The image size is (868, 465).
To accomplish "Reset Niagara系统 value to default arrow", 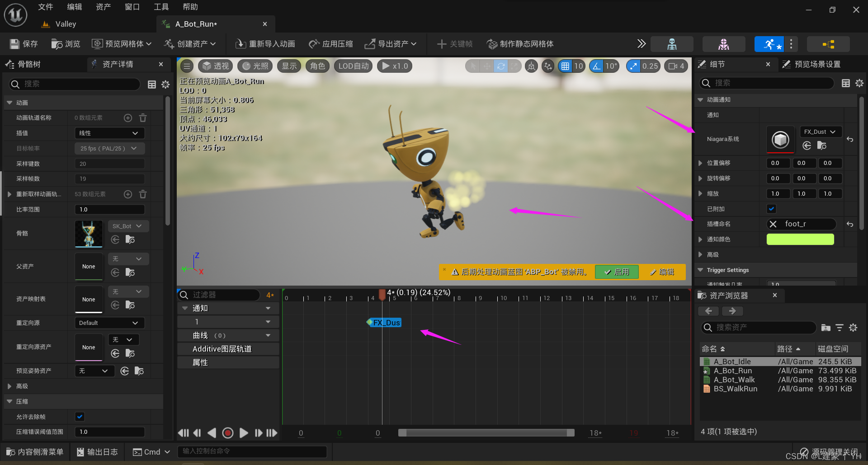I will tap(850, 139).
